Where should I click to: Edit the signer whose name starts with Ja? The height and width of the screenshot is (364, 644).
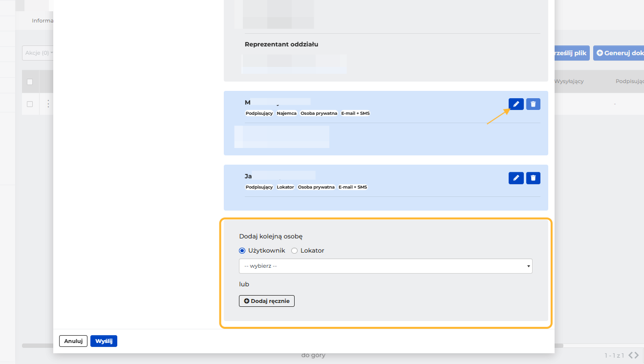click(516, 178)
